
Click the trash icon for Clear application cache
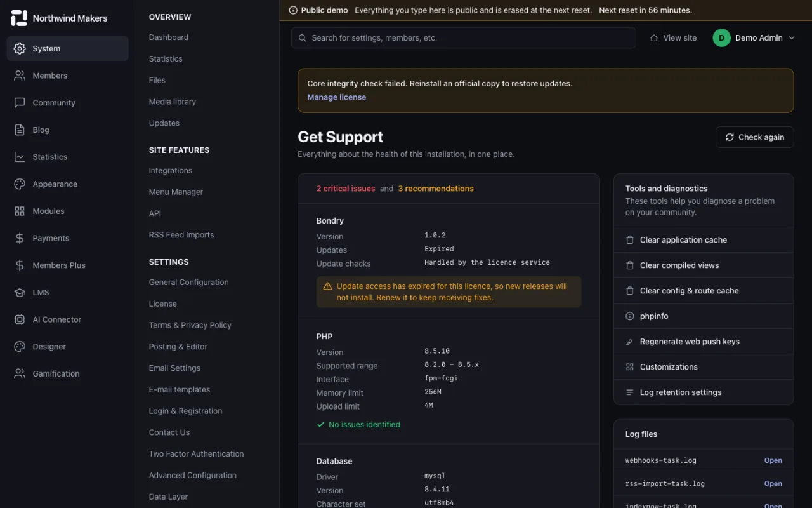[x=630, y=240]
